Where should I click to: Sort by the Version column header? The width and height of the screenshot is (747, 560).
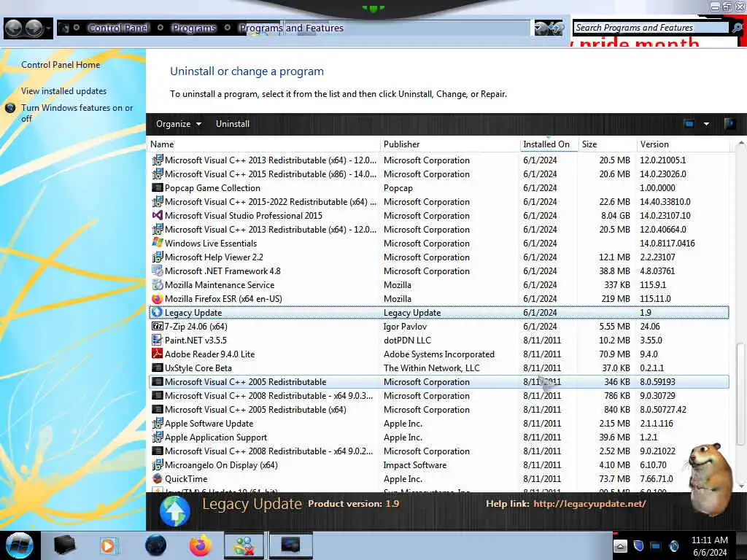tap(682, 144)
